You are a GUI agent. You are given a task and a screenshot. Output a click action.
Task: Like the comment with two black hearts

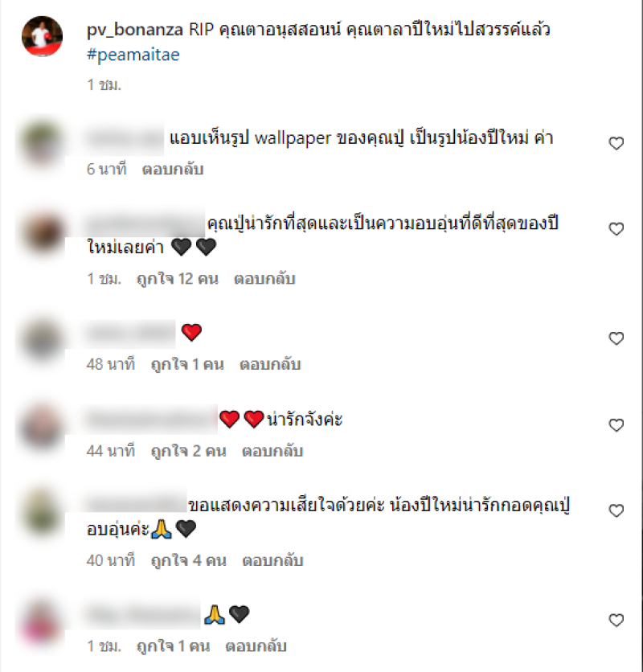(616, 229)
